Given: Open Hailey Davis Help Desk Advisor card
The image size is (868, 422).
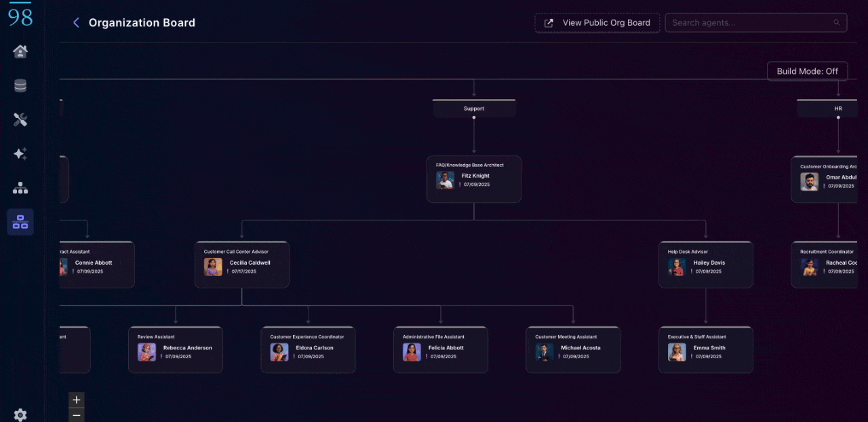Looking at the screenshot, I should (705, 265).
